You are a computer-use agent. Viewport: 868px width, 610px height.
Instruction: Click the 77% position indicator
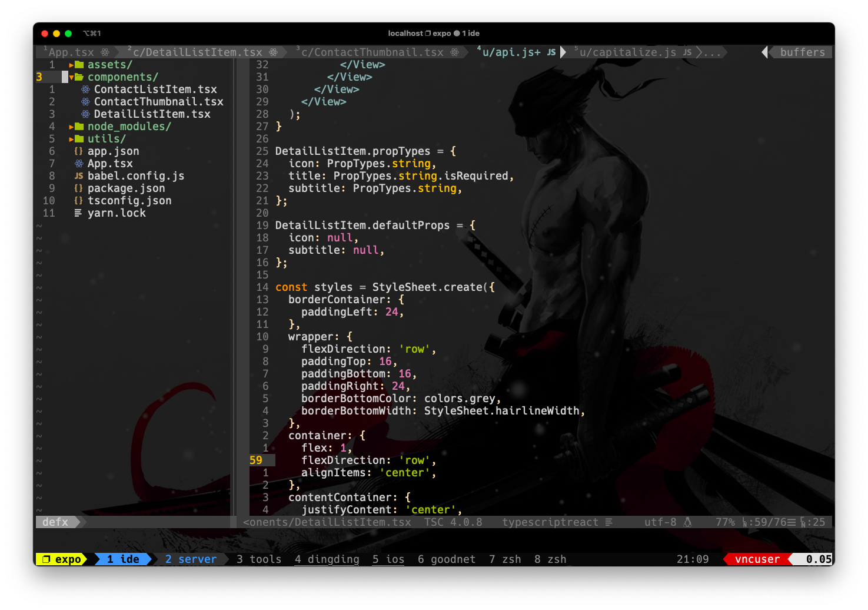[725, 522]
